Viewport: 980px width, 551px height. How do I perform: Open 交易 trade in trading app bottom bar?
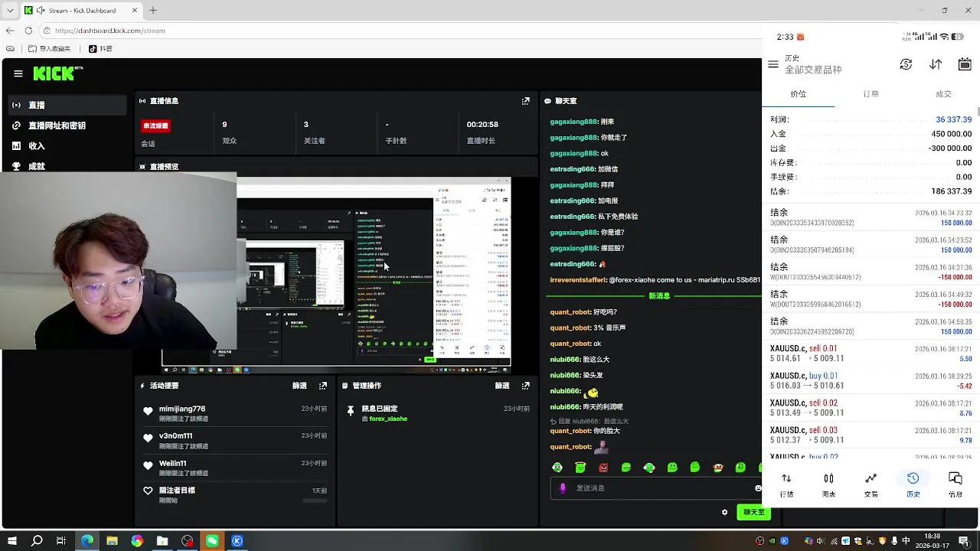pyautogui.click(x=871, y=484)
